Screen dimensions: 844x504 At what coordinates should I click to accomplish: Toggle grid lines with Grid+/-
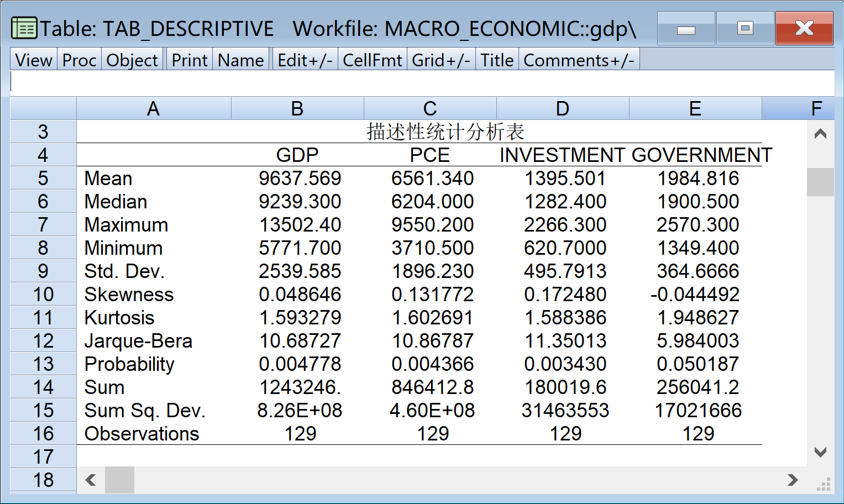[441, 60]
